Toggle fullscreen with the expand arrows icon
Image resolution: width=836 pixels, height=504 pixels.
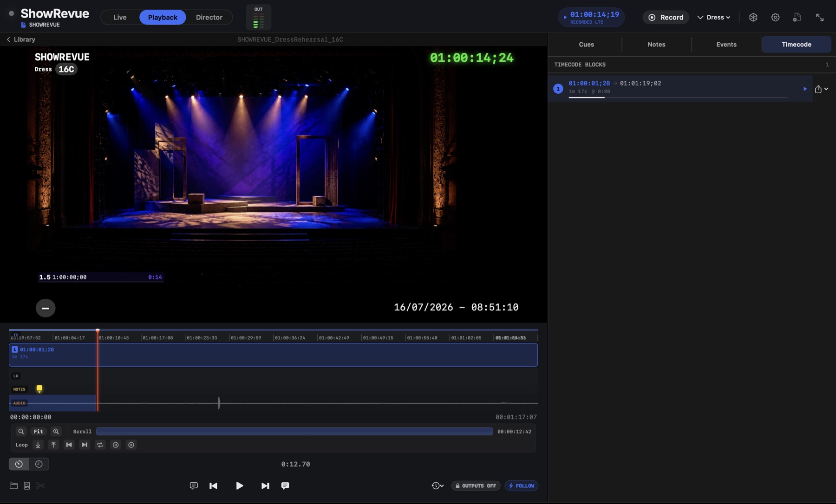[x=820, y=17]
